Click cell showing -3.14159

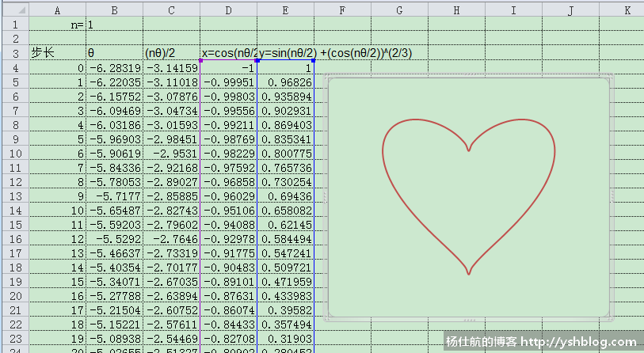pyautogui.click(x=172, y=67)
